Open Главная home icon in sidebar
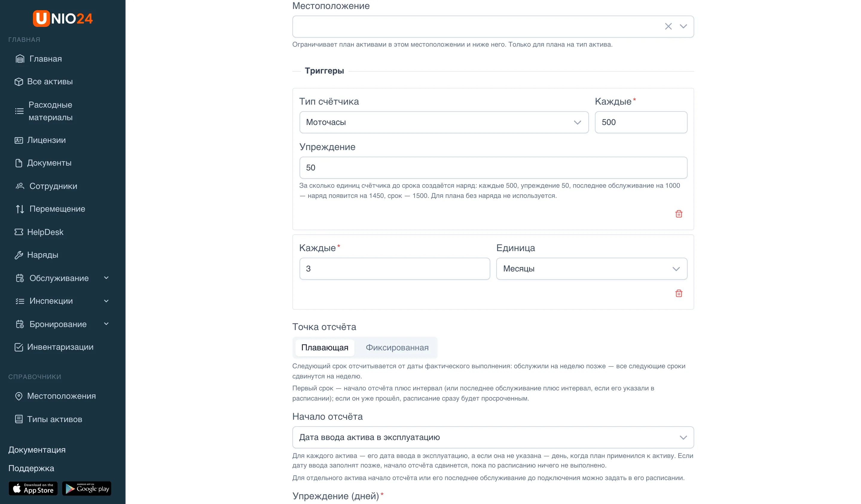 pyautogui.click(x=20, y=59)
